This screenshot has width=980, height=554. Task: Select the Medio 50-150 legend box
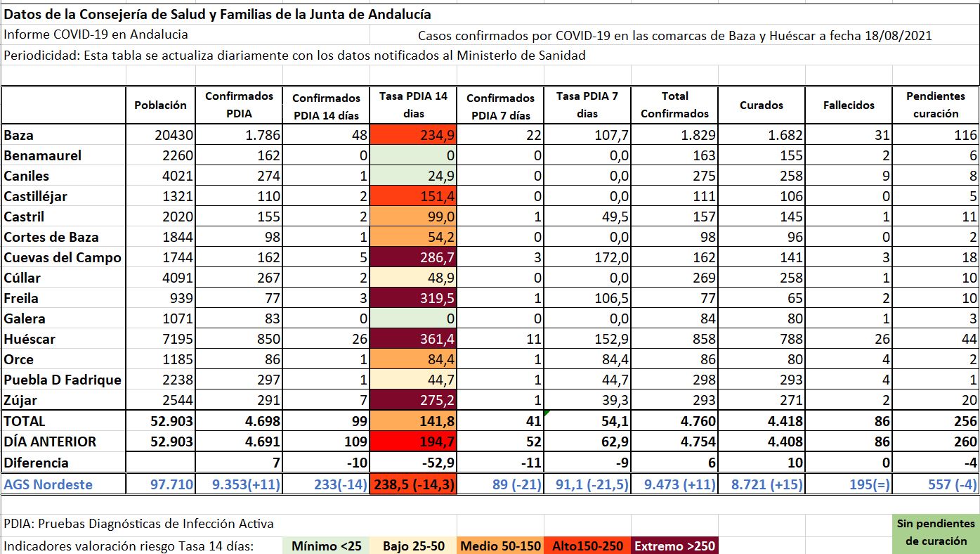click(500, 546)
